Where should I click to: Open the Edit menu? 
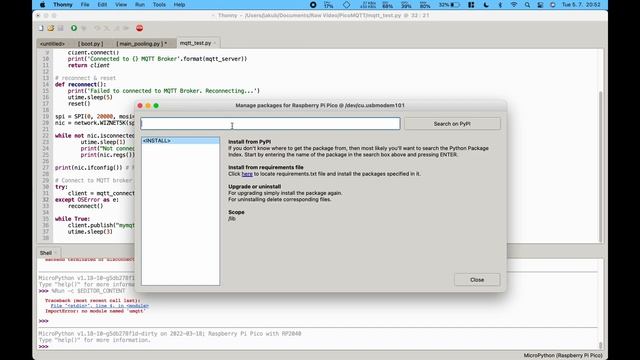pos(102,5)
